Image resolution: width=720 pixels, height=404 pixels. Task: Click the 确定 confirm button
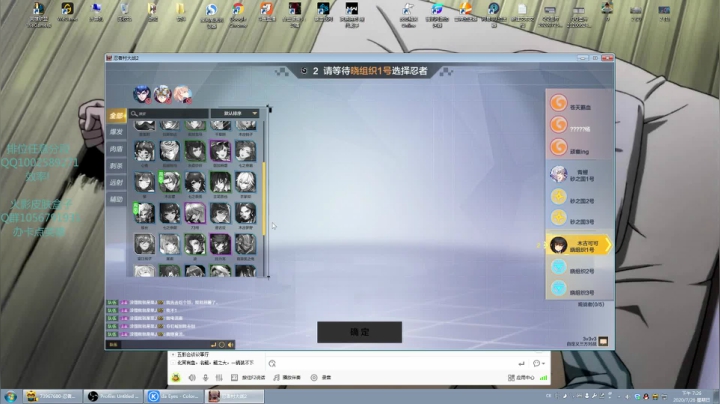tap(359, 332)
